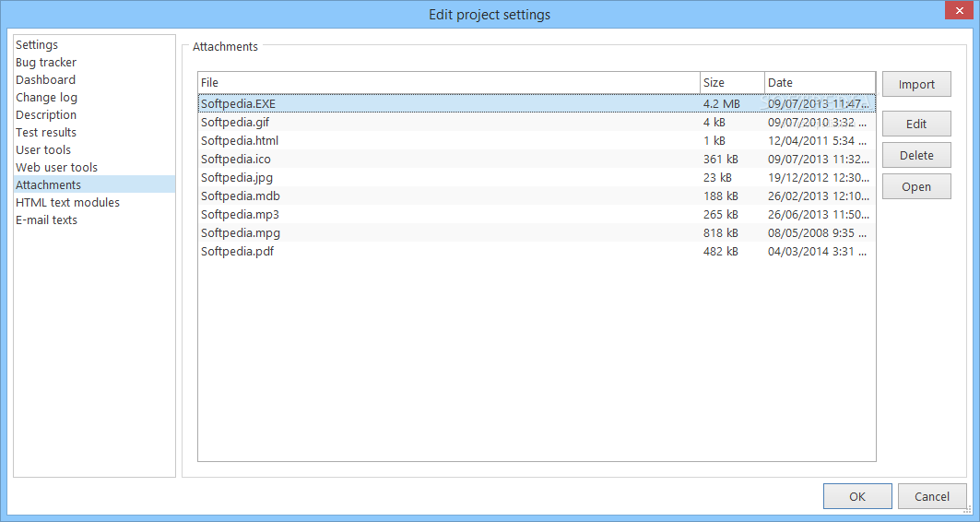Confirm with the OK button

pos(857,496)
